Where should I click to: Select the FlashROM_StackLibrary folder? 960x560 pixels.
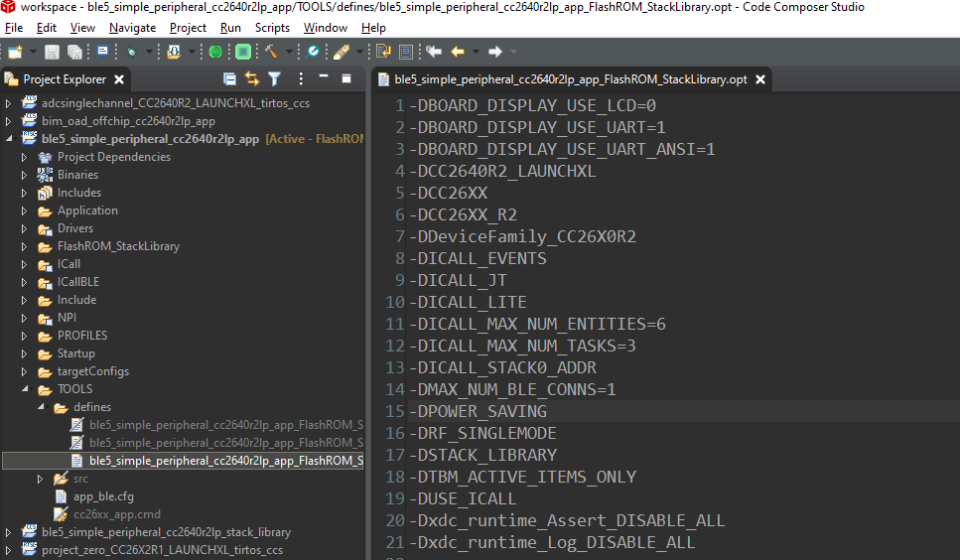point(118,246)
